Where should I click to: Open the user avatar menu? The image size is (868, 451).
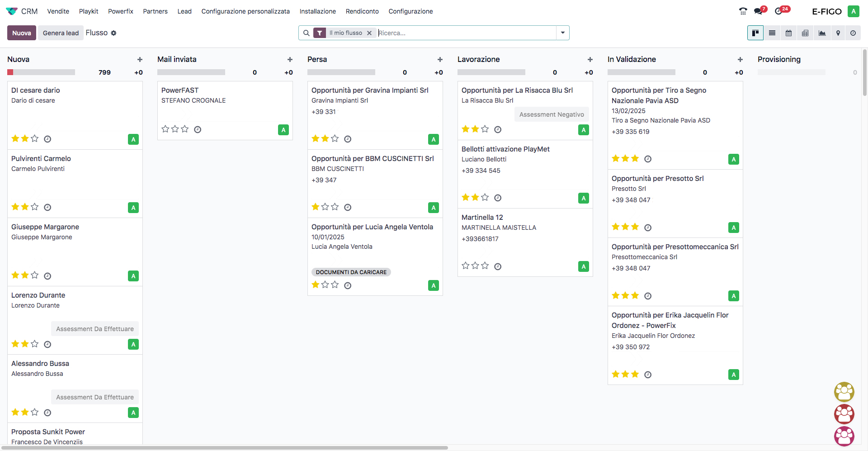(853, 11)
